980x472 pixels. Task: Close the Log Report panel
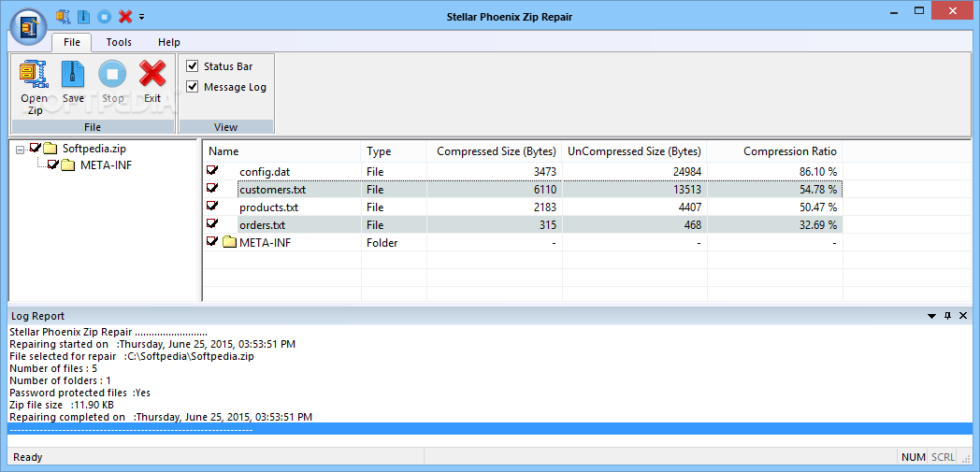click(x=964, y=316)
